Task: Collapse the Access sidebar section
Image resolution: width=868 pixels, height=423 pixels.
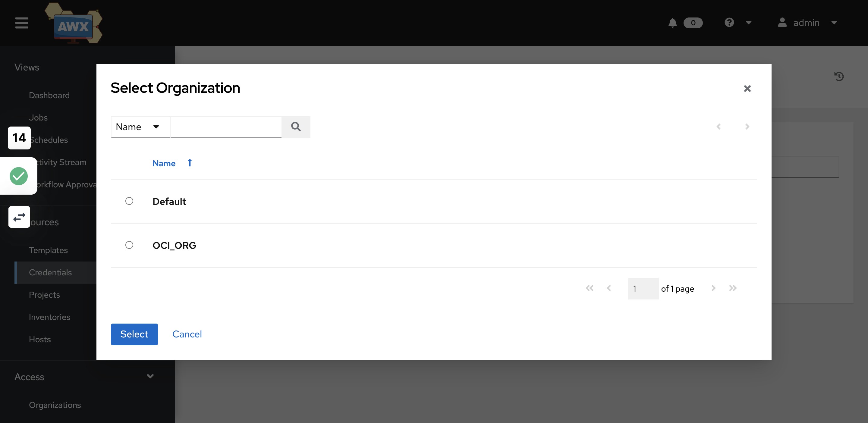Action: [150, 376]
